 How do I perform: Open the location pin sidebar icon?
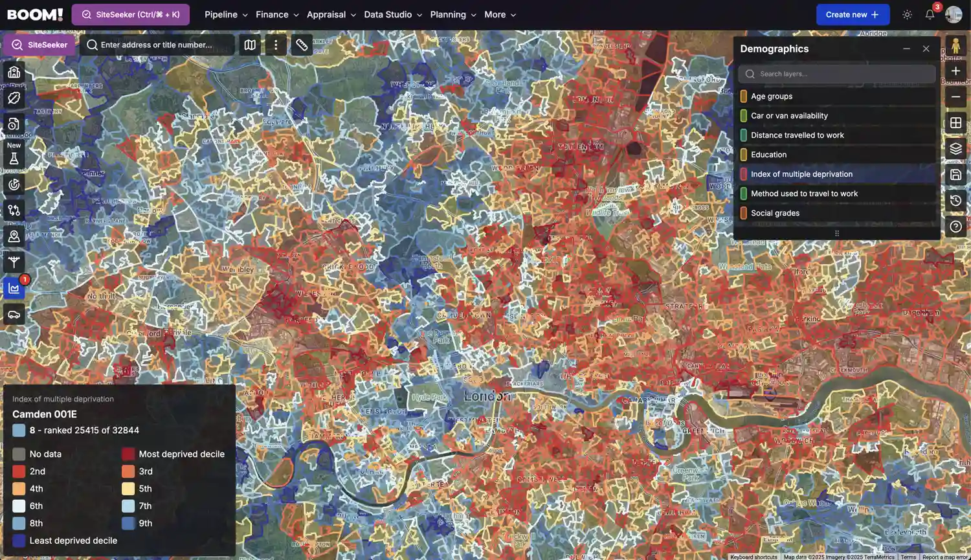[x=14, y=236]
